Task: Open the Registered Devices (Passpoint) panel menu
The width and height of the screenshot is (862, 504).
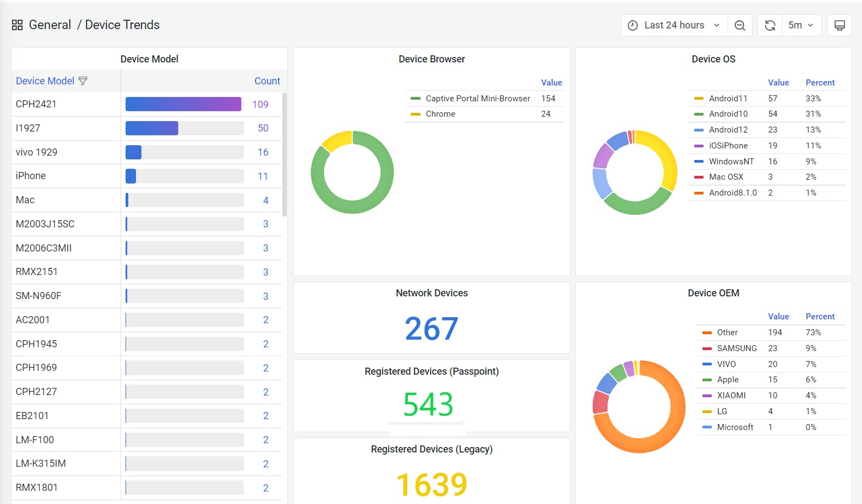Action: pos(432,371)
